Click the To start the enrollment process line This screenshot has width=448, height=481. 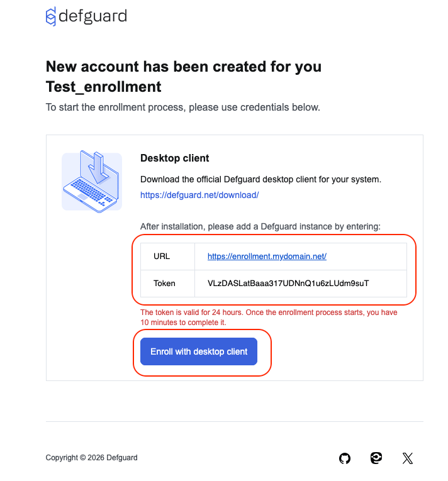pyautogui.click(x=183, y=108)
